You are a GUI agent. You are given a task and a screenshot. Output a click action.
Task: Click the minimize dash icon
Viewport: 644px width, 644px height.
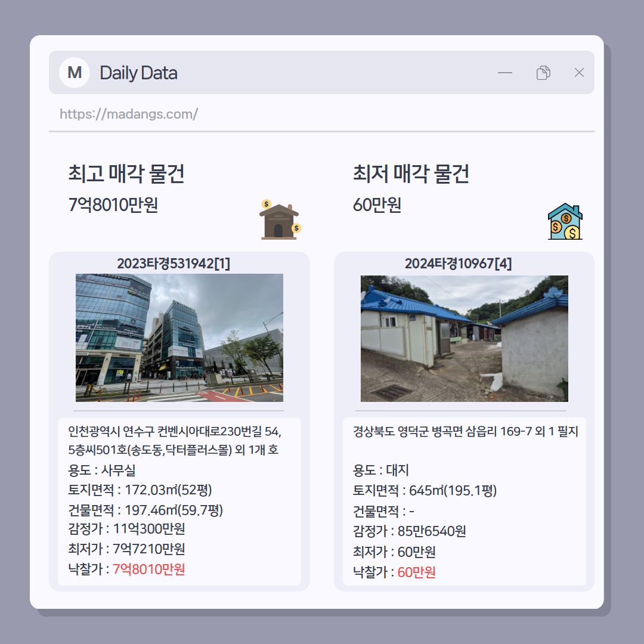click(505, 73)
